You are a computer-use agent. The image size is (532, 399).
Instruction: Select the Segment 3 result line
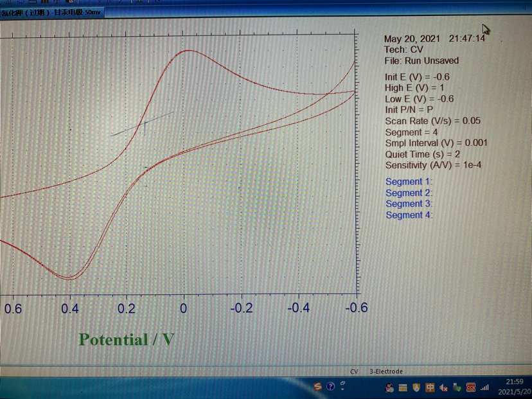point(409,204)
